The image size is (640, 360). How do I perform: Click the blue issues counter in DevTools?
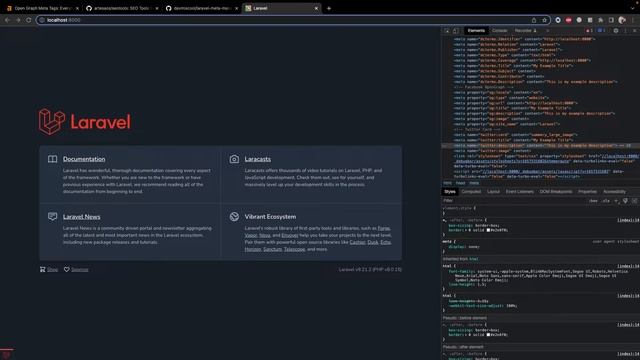(x=601, y=31)
